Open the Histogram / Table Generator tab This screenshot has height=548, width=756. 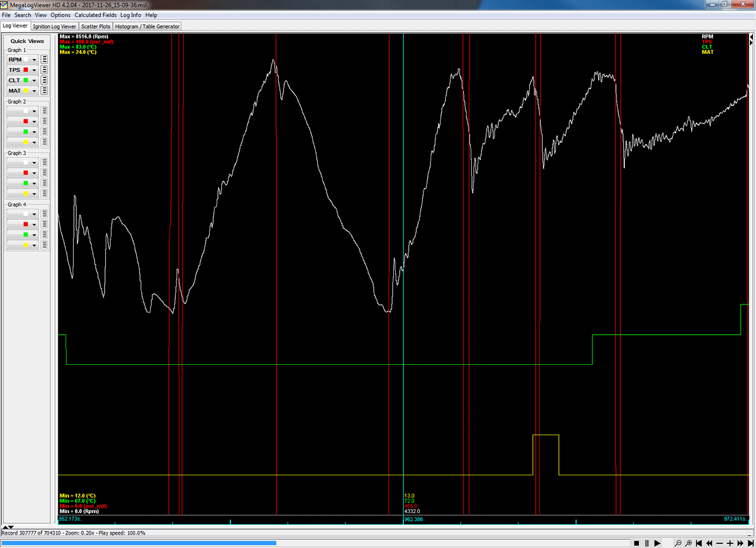point(147,26)
